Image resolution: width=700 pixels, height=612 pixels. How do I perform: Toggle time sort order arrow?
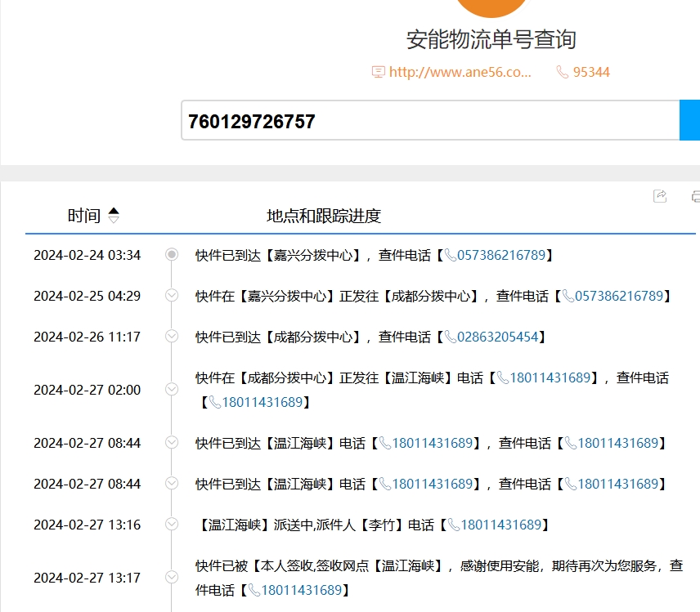tap(114, 216)
